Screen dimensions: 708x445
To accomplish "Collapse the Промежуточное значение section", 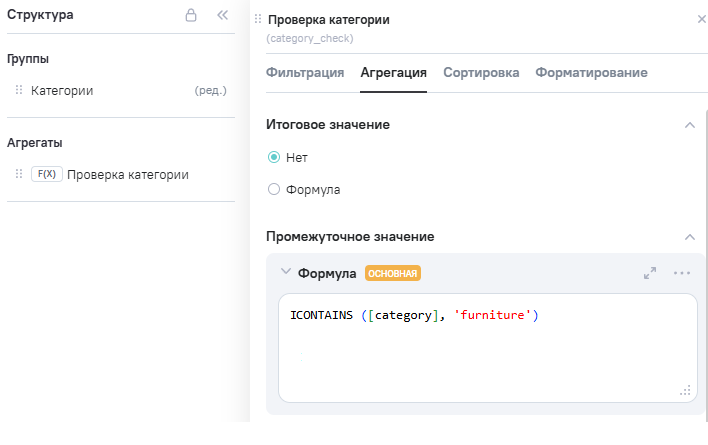I will point(689,237).
